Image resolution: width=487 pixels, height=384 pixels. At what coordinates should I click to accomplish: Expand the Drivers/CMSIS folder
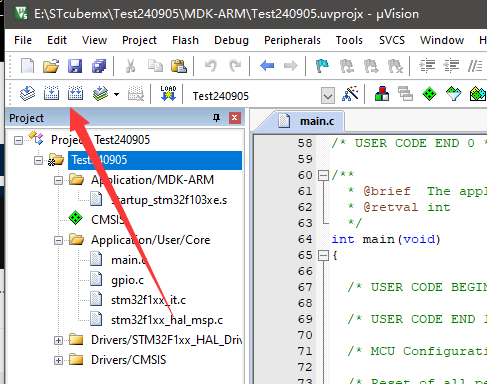tap(58, 360)
